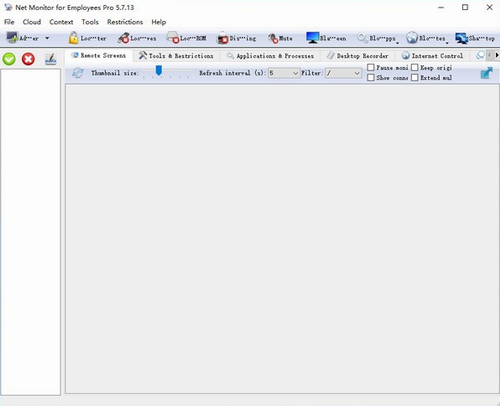This screenshot has height=406, width=500.
Task: Open the Desktop Recorder tab
Action: point(358,56)
